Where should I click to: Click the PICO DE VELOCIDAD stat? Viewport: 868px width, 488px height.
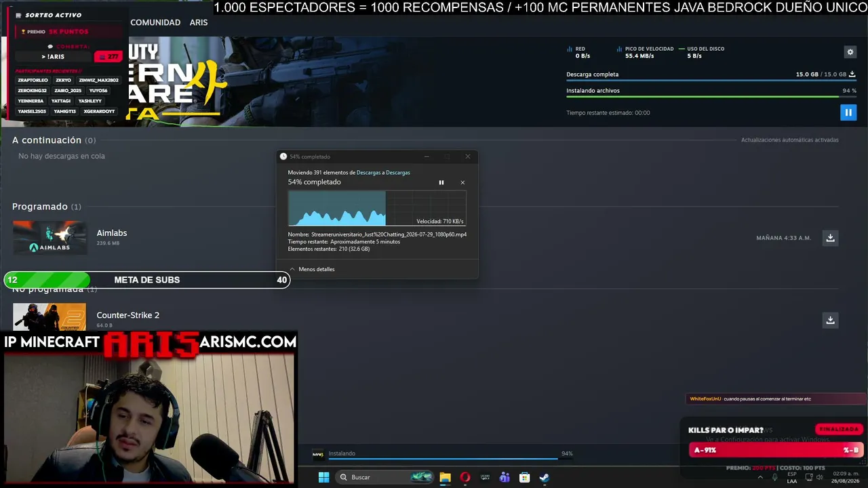[645, 52]
